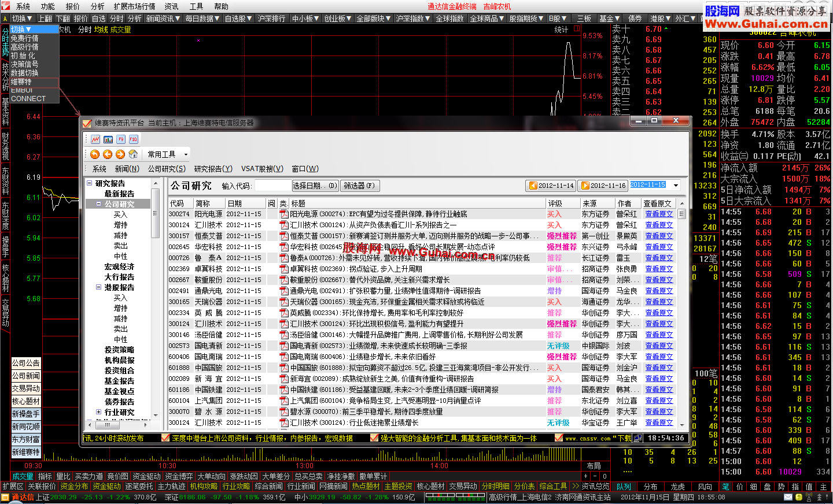Viewport: 833px width, 504px height.
Task: Sort table by 日期 column header
Action: click(x=246, y=203)
